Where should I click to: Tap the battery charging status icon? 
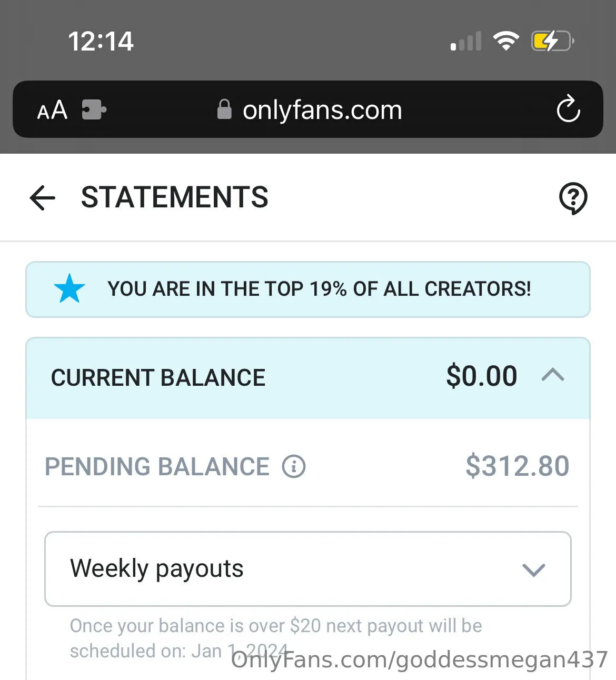click(552, 41)
